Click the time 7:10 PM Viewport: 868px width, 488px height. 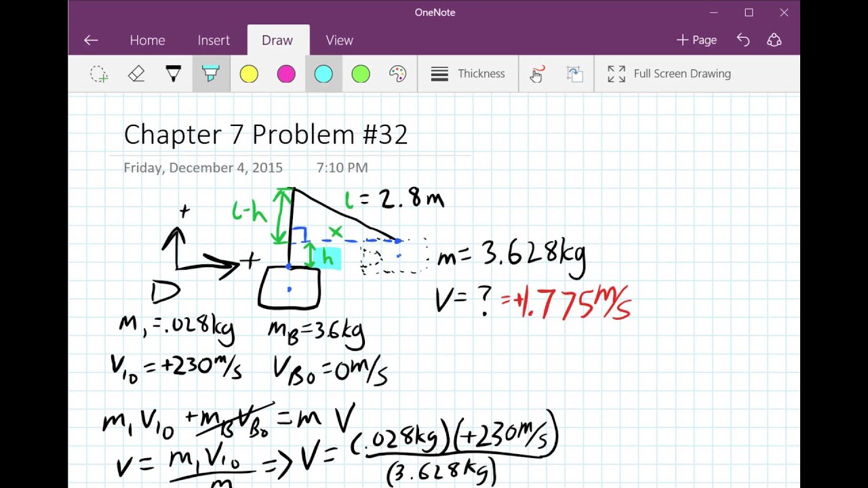[x=342, y=167]
